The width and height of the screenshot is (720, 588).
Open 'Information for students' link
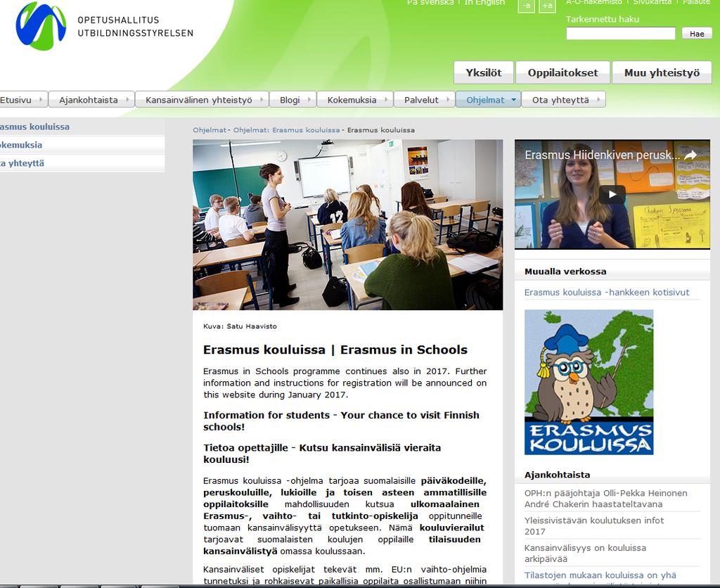click(341, 421)
